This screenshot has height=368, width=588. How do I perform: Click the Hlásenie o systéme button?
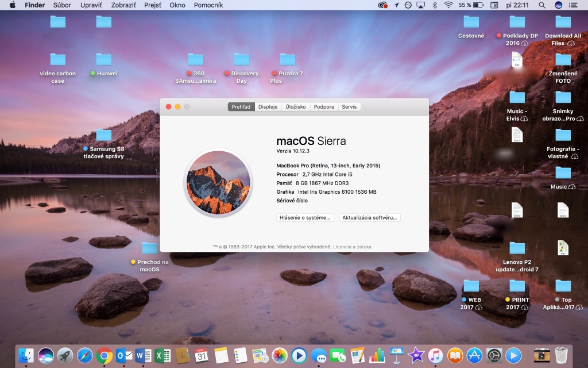tap(305, 217)
